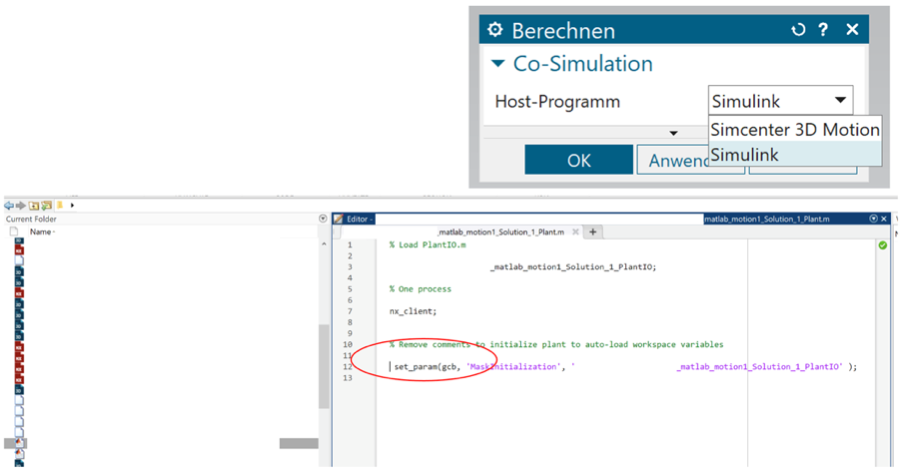900x474 pixels.
Task: Click line number 12 in the editor gutter
Action: [x=347, y=367]
